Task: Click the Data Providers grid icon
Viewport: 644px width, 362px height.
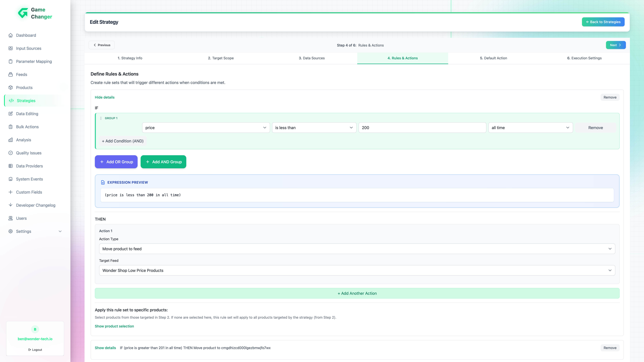Action: [10, 166]
